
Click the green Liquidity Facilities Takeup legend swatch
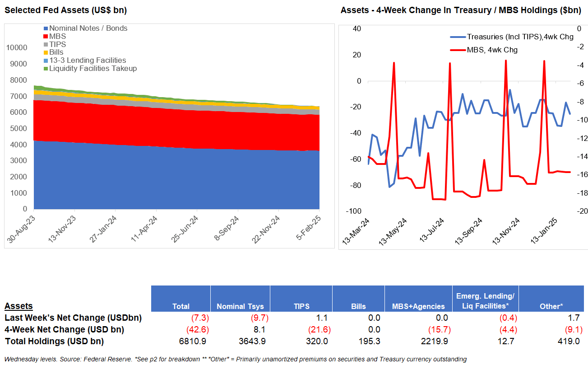click(x=46, y=69)
